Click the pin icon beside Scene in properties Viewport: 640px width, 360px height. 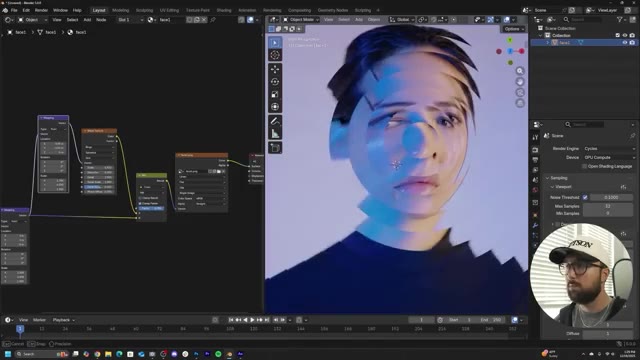tap(632, 136)
